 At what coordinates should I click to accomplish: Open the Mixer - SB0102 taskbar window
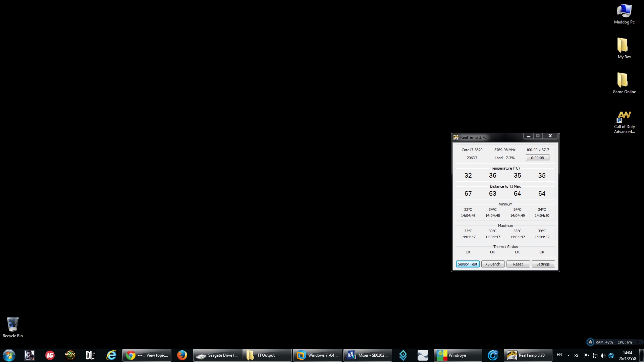pos(368,355)
